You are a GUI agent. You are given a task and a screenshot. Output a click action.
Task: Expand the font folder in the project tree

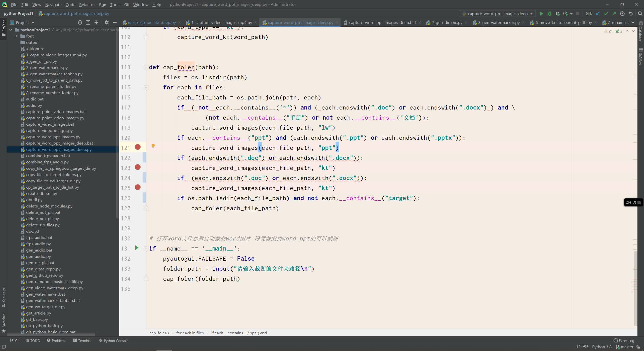pyautogui.click(x=16, y=36)
